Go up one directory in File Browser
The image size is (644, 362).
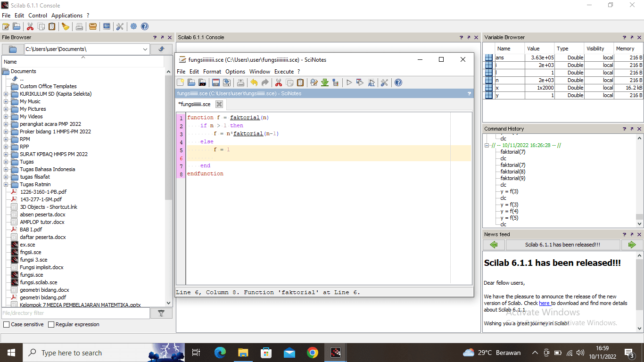(x=162, y=49)
